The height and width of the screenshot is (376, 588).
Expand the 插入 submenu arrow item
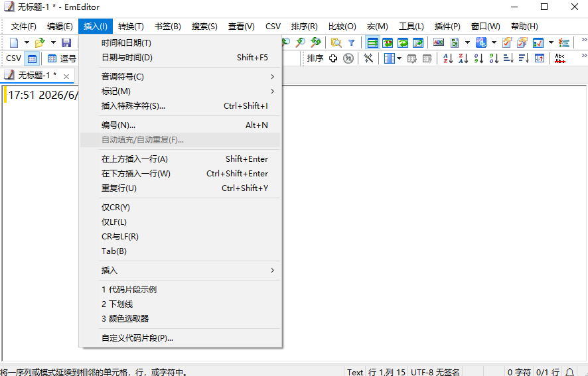coord(180,271)
